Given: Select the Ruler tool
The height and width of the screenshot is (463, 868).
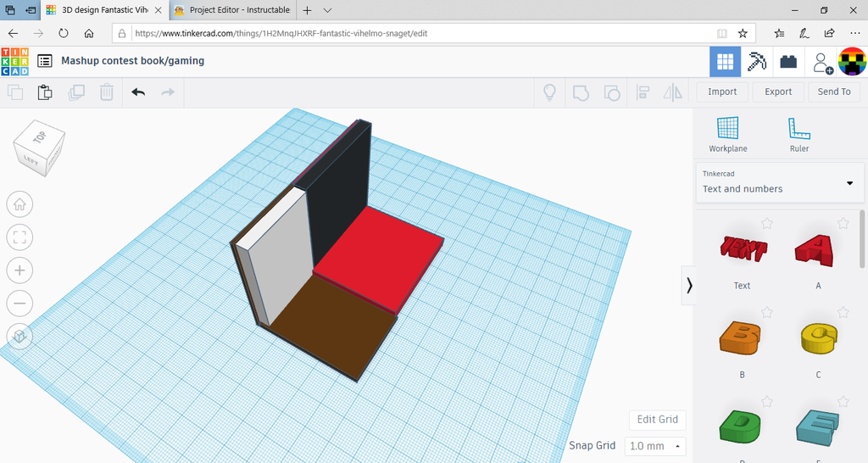Looking at the screenshot, I should point(798,135).
